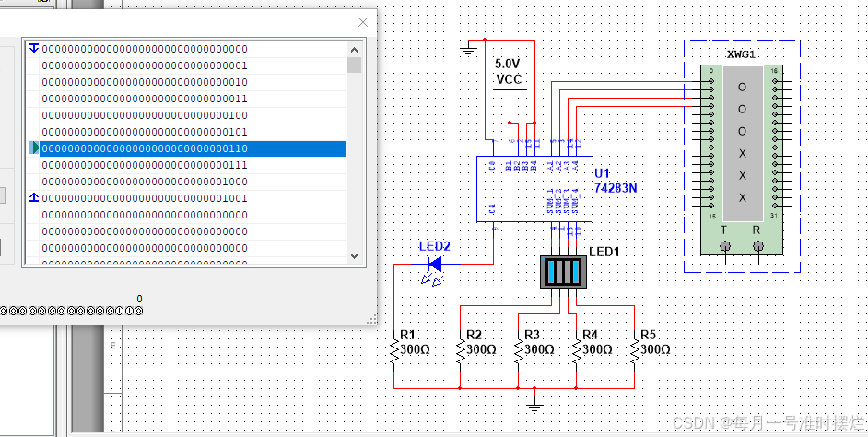
Task: Click the pattern list scroll down arrow
Action: pyautogui.click(x=354, y=256)
